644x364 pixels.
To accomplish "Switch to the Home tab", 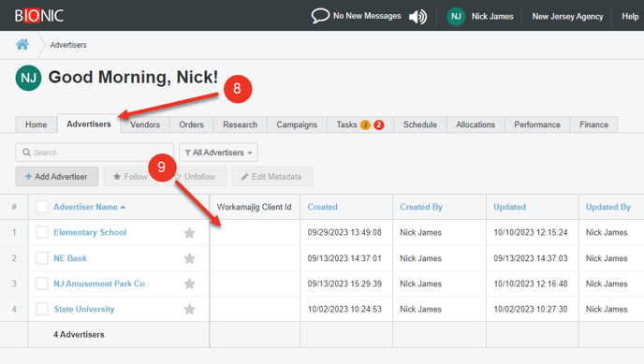I will point(37,124).
